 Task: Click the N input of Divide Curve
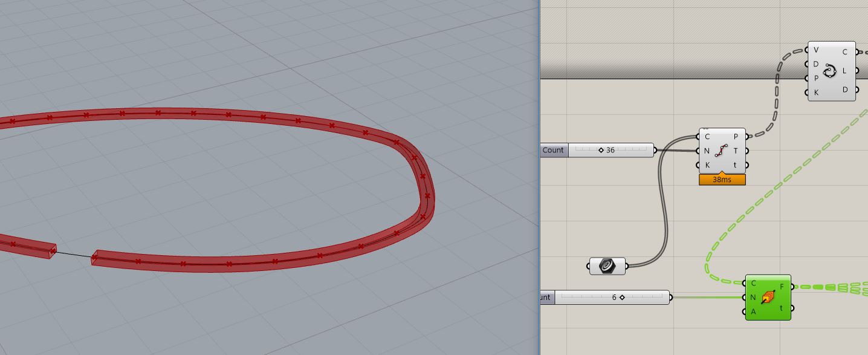[707, 151]
